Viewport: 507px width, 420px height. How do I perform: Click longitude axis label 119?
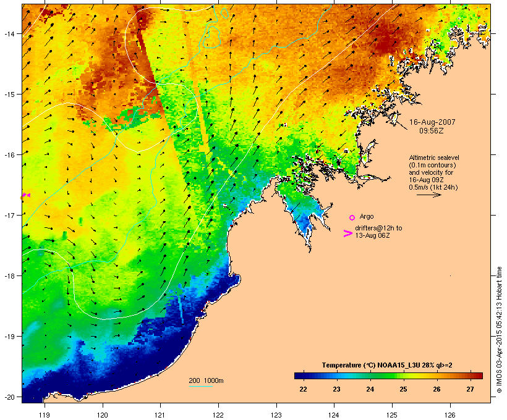[x=45, y=415]
